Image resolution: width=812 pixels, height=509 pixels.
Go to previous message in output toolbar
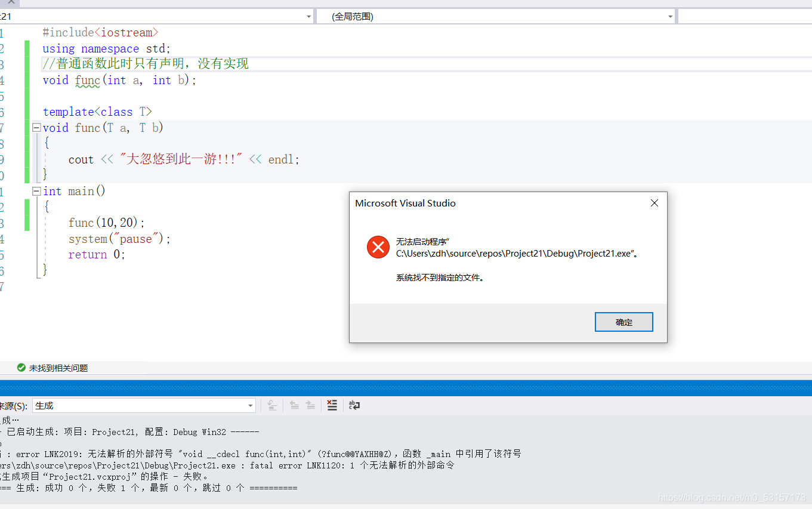294,405
